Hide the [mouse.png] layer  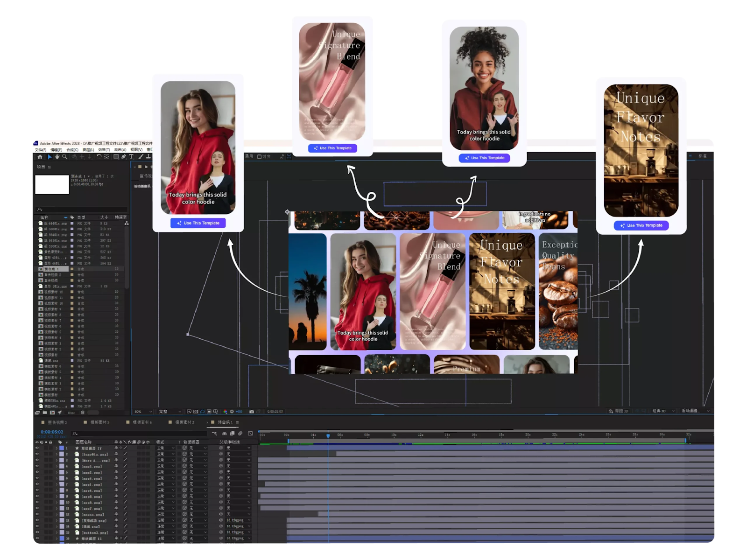(x=37, y=514)
